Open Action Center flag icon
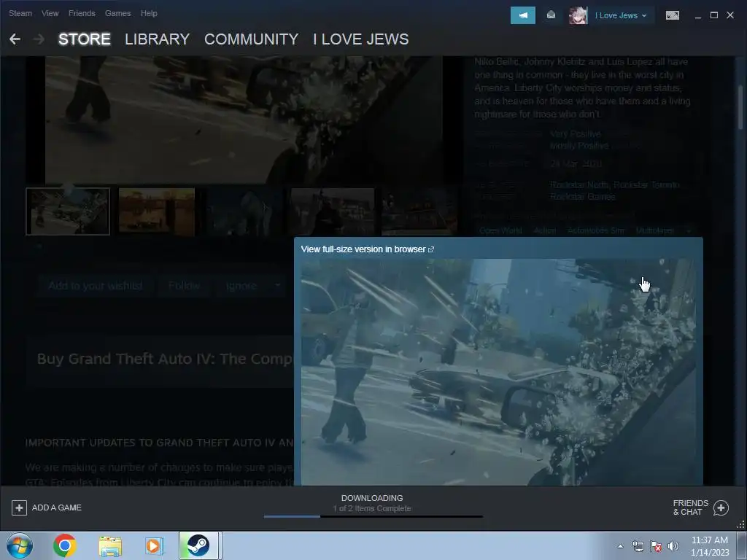This screenshot has height=560, width=747. tap(656, 546)
